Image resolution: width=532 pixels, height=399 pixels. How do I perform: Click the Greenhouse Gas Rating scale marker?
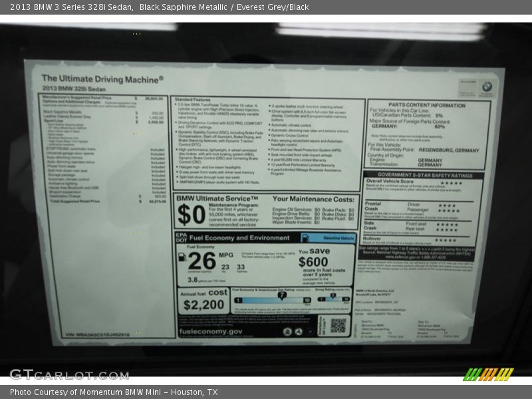[281, 295]
